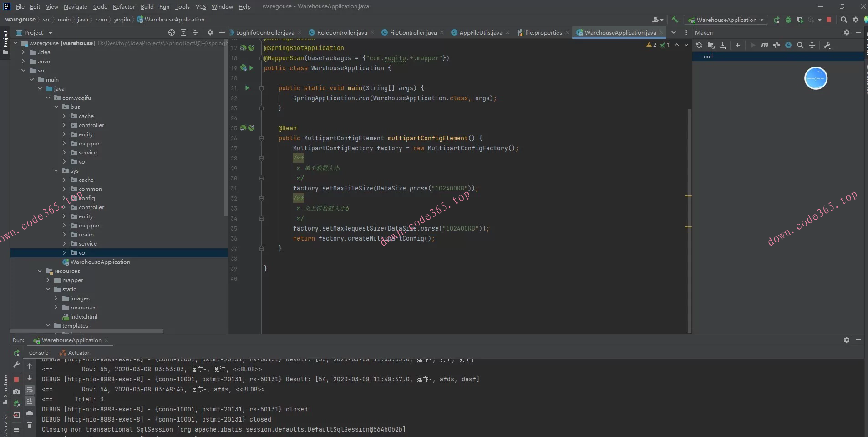868x437 pixels.
Task: Reload all Maven projects
Action: click(699, 45)
